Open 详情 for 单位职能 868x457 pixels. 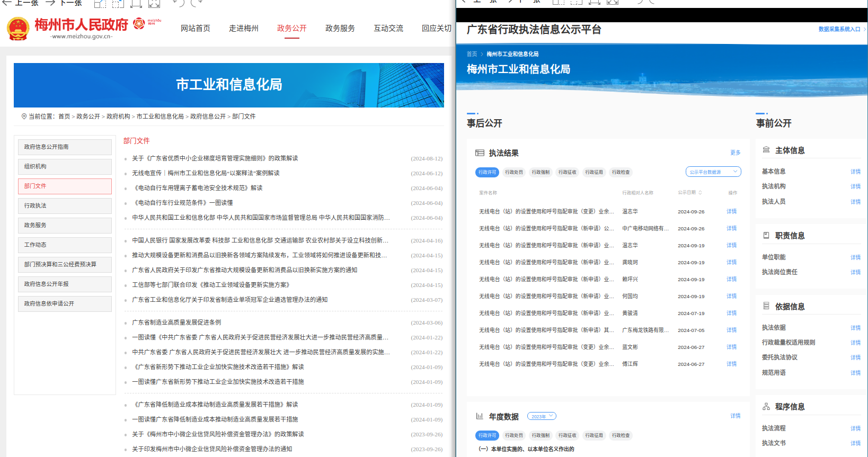[856, 257]
